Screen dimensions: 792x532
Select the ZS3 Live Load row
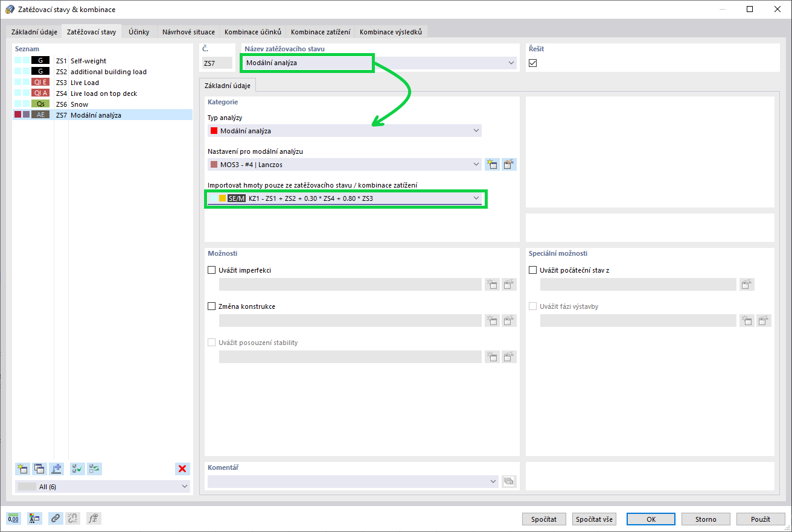click(103, 83)
